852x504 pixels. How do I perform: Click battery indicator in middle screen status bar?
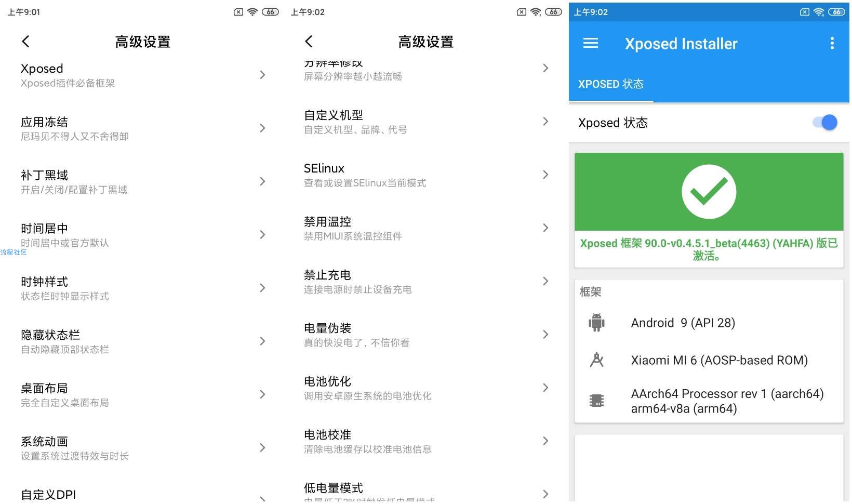point(553,12)
